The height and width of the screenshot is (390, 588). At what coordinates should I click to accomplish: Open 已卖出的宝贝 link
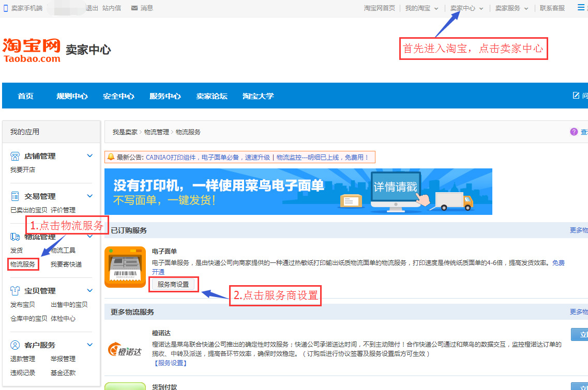coord(29,210)
